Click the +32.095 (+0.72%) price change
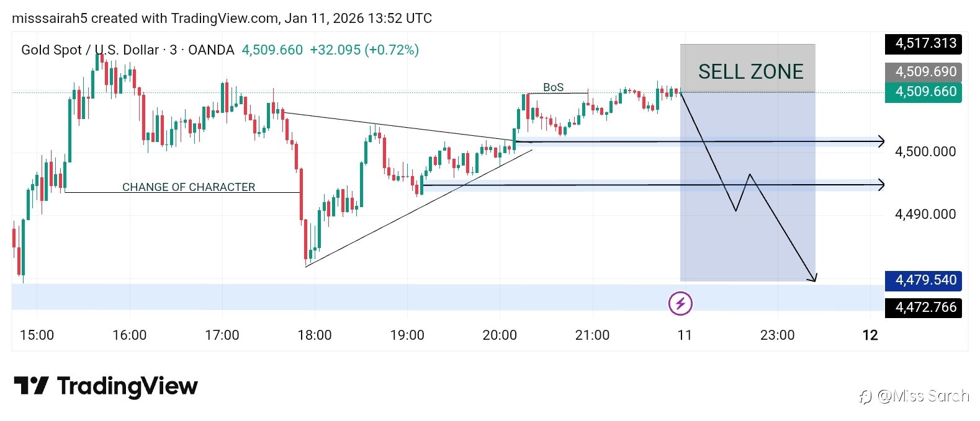The image size is (980, 421). 364,50
